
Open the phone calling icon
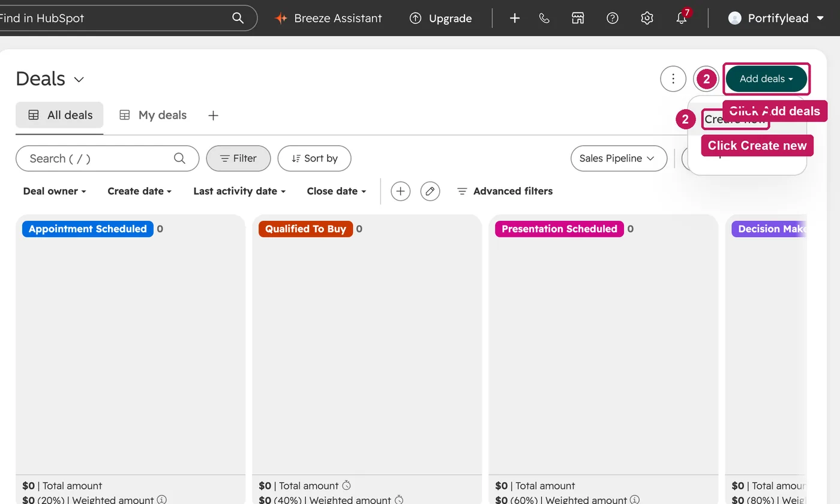pos(544,18)
